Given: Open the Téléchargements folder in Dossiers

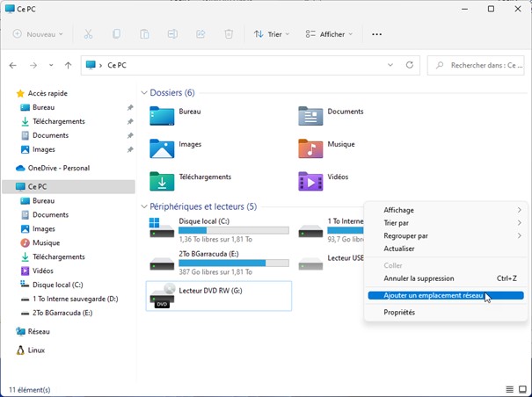Looking at the screenshot, I should (204, 177).
